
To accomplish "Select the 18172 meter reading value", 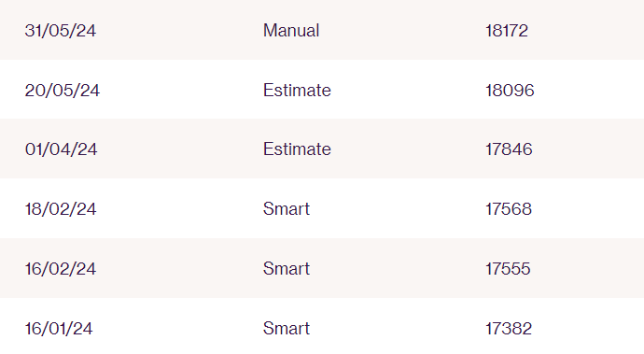I will [507, 31].
